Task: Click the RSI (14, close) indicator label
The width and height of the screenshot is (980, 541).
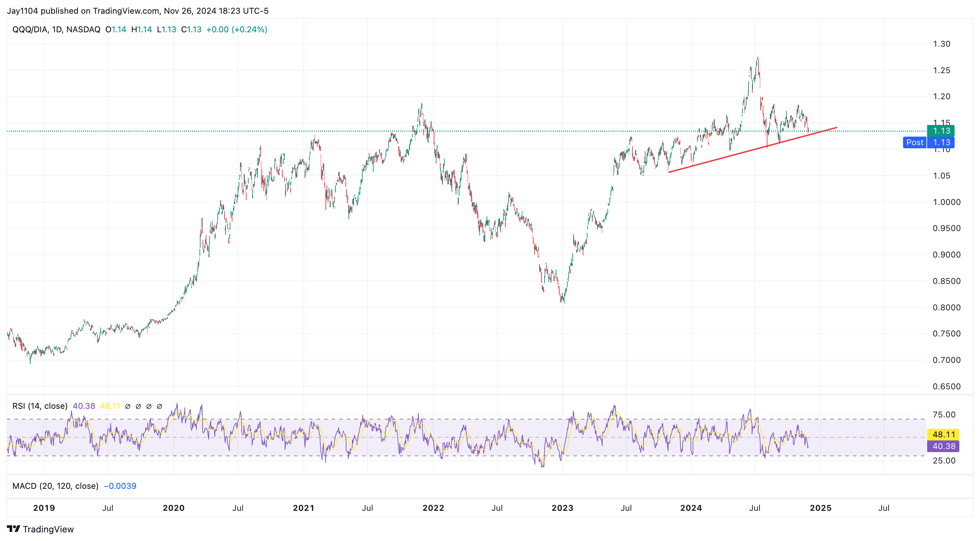Action: click(x=40, y=406)
